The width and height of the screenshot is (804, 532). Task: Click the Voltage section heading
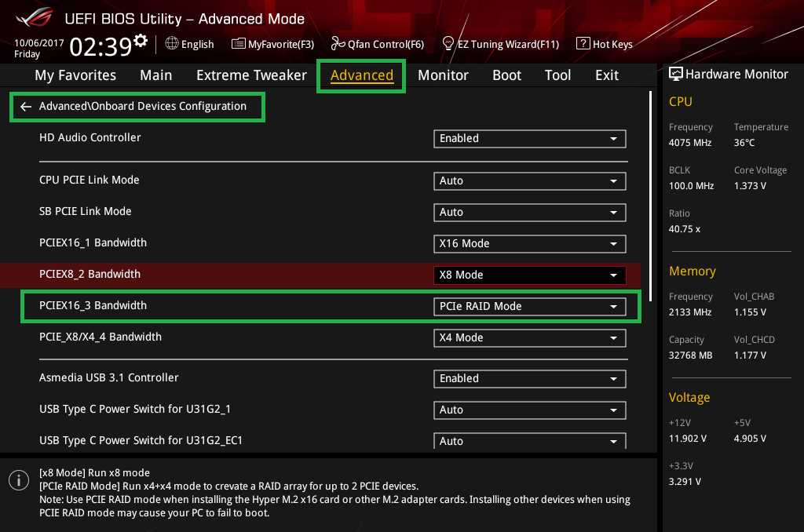point(689,397)
